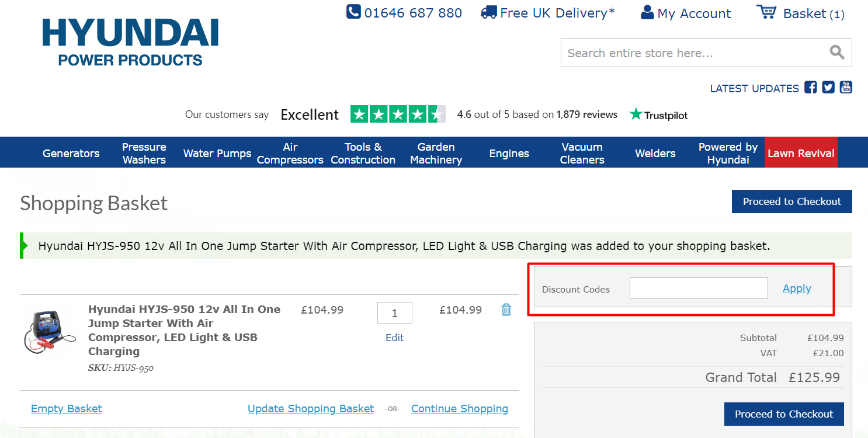The height and width of the screenshot is (438, 868).
Task: Open the Welders menu
Action: click(x=655, y=153)
